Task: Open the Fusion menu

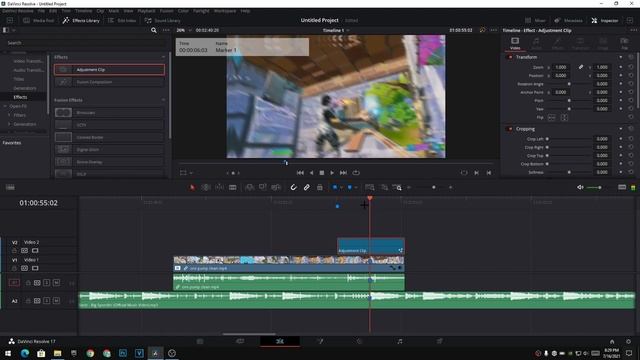Action: click(167, 11)
